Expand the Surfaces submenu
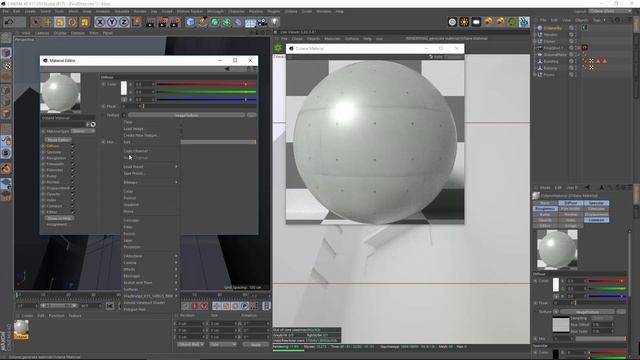640x360 pixels. click(x=151, y=289)
